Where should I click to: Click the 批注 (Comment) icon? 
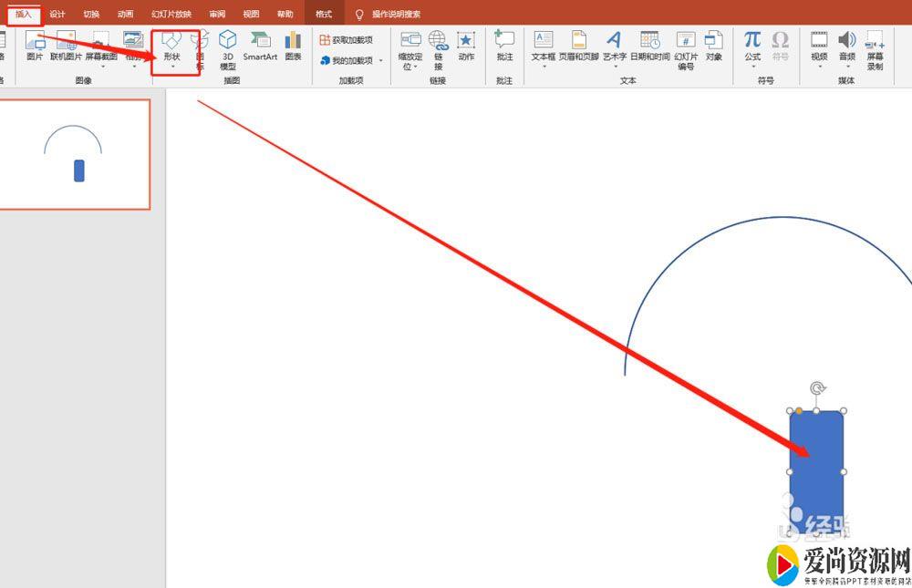tap(504, 46)
